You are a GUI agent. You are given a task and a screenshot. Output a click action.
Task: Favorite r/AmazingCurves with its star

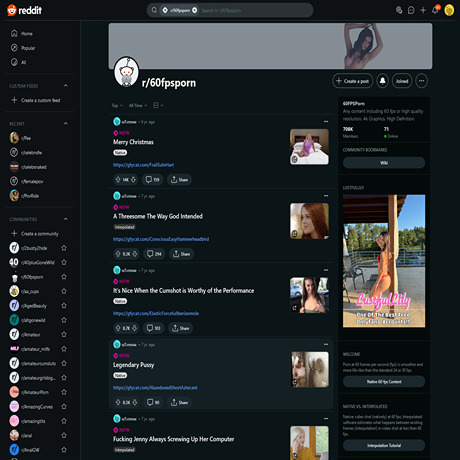[x=64, y=407]
